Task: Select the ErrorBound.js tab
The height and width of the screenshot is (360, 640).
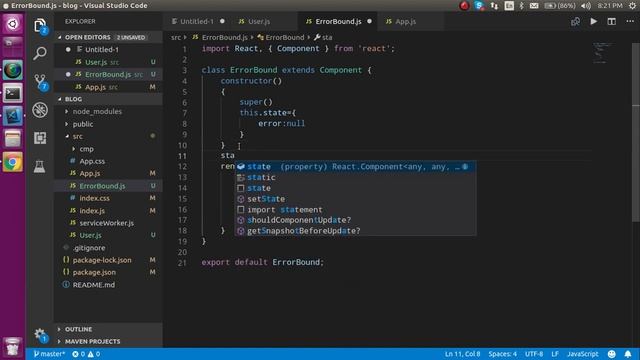Action: (x=338, y=21)
